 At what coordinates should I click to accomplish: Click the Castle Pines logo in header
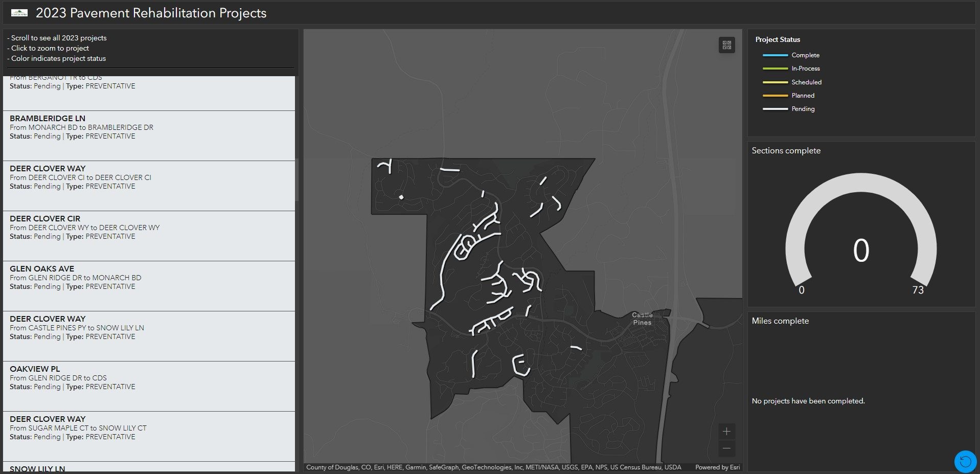pos(19,13)
